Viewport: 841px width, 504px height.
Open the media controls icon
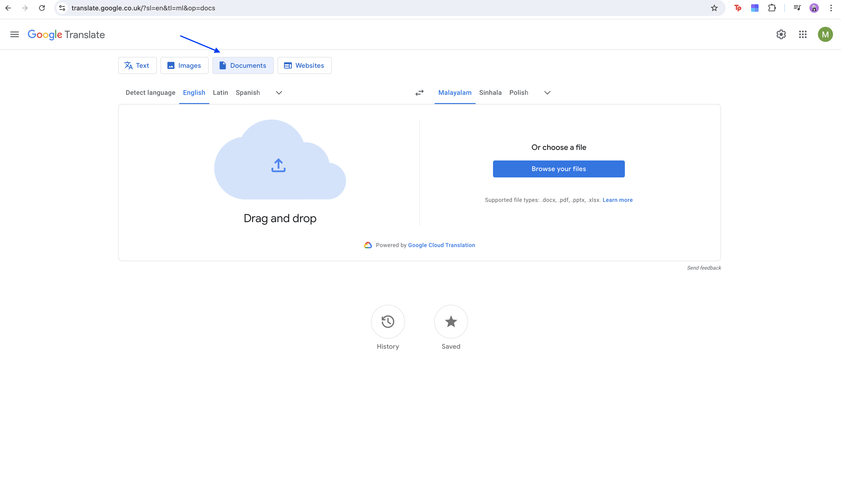(797, 8)
